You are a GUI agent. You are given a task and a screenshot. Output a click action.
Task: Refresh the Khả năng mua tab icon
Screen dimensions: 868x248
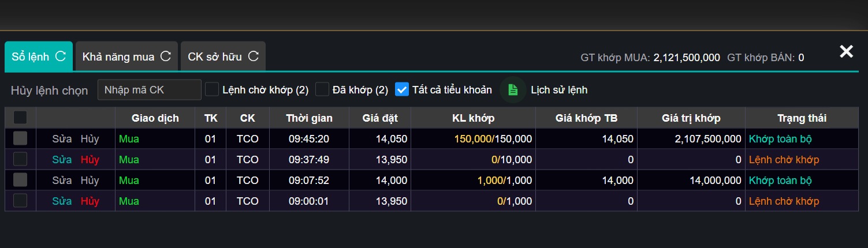165,57
